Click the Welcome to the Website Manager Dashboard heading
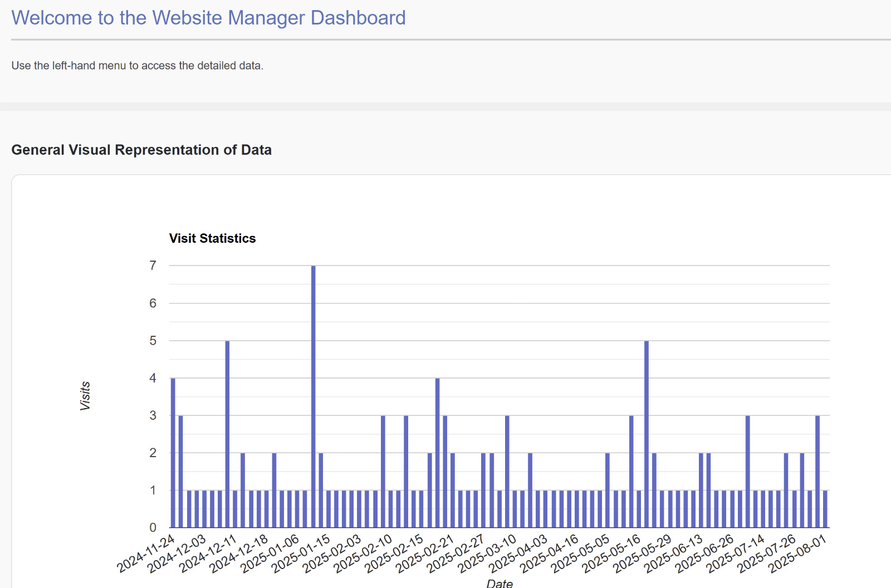 (208, 18)
